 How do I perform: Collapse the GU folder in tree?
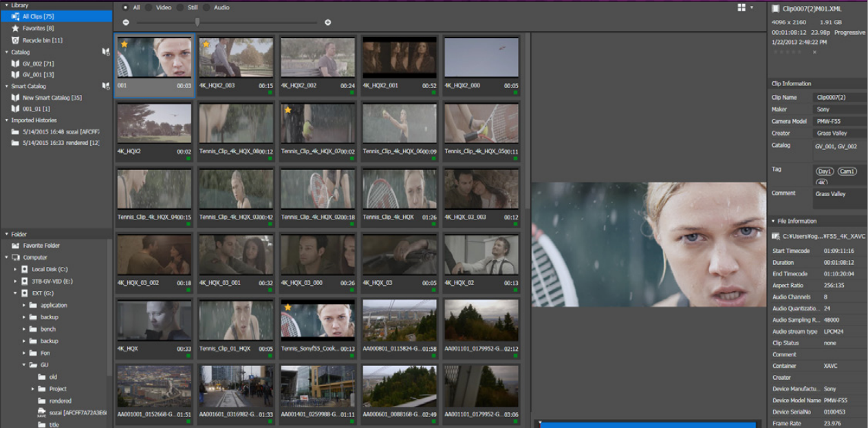(23, 365)
